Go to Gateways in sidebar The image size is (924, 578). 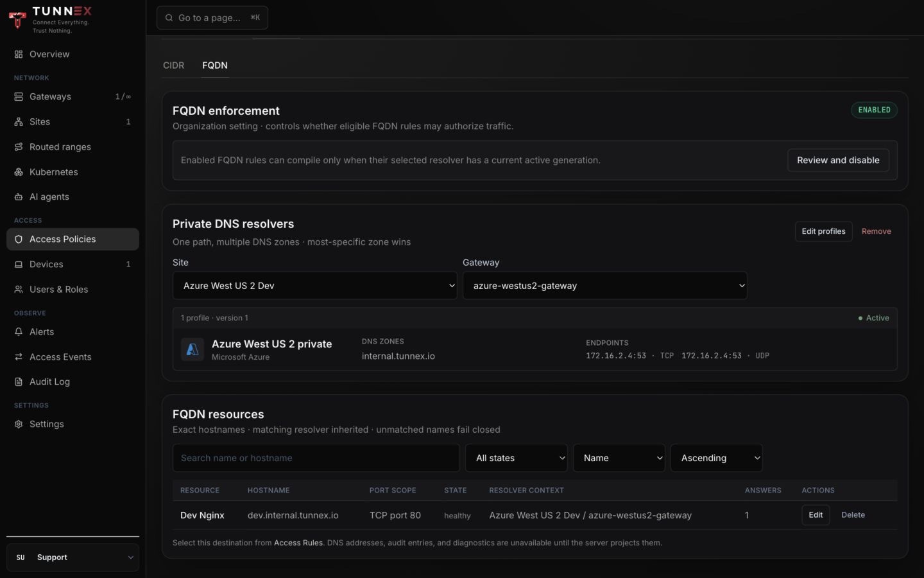73,97
